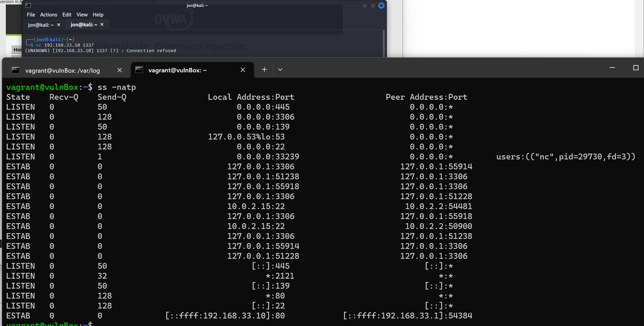
Task: Select the first jon@kali: ~ tab
Action: (x=41, y=24)
